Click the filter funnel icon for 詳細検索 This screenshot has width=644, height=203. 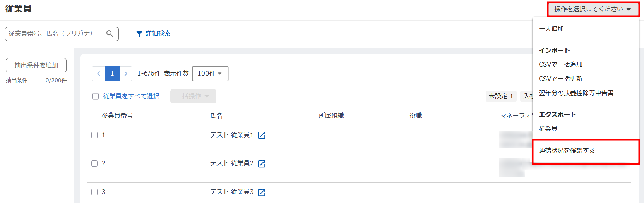[139, 34]
